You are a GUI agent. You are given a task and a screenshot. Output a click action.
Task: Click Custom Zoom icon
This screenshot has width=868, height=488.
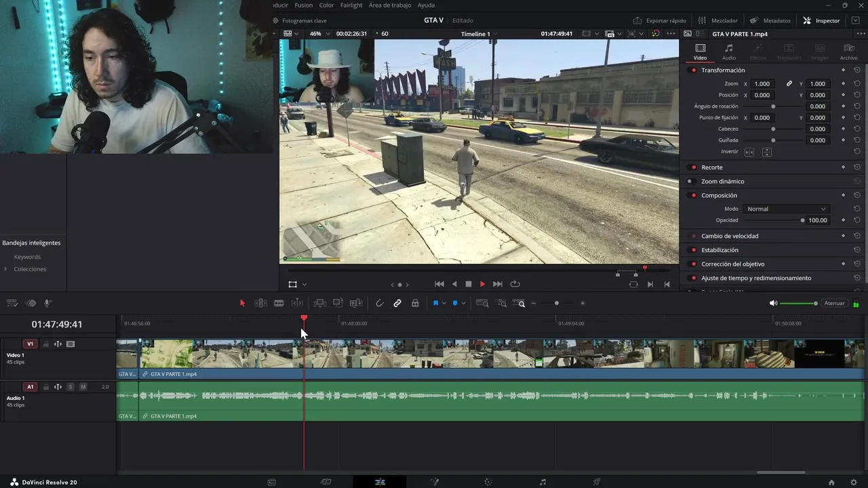518,303
